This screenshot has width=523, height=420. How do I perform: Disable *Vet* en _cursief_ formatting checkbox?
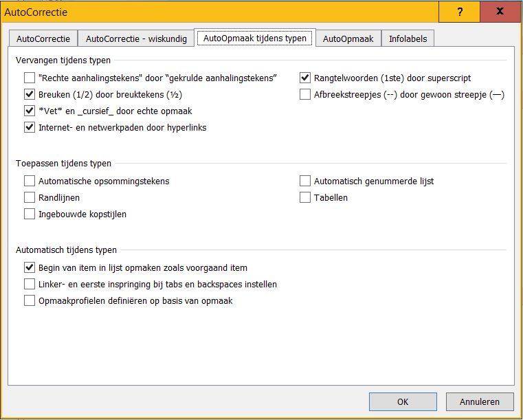(x=30, y=111)
